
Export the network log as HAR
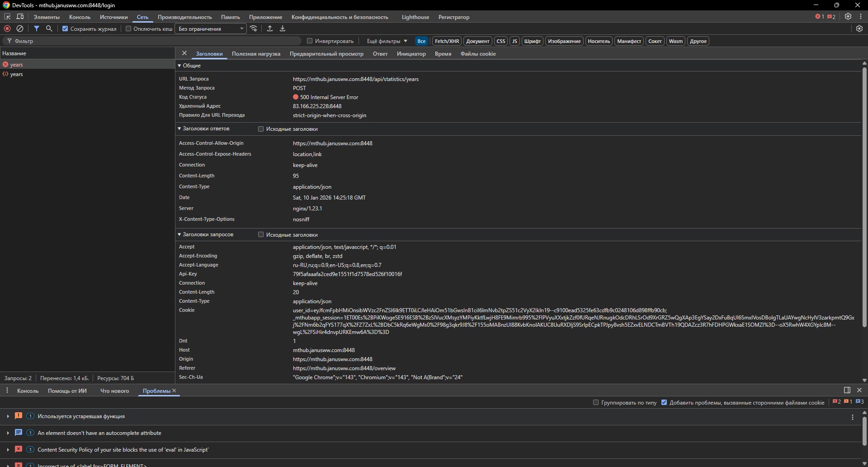pos(282,28)
